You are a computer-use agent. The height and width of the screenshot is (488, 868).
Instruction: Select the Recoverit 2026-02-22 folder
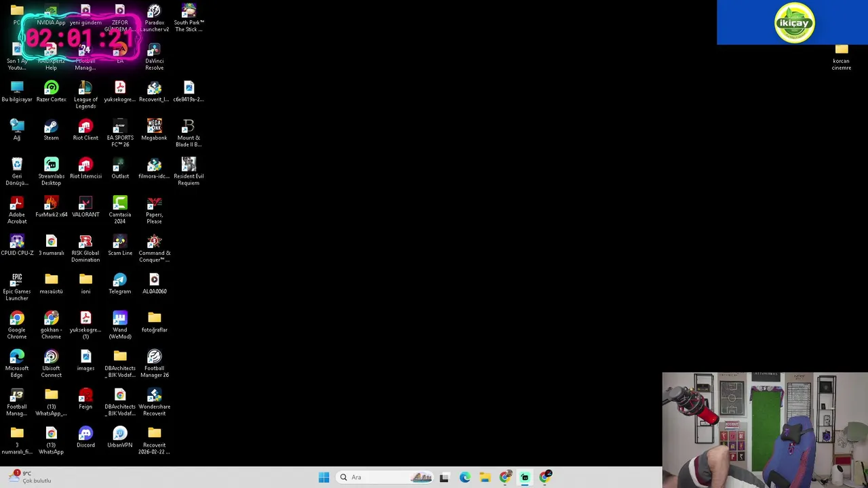[154, 441]
